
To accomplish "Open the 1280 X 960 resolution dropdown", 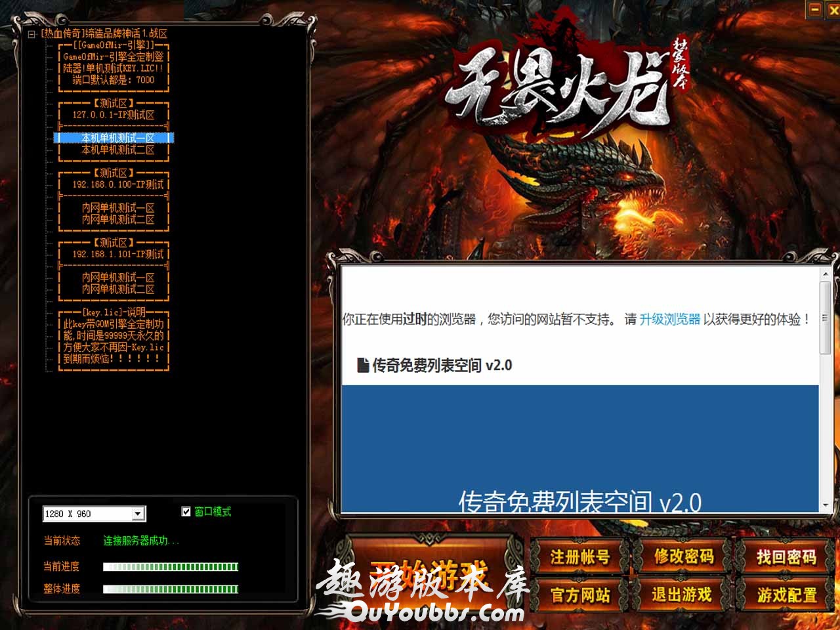I will 138,514.
